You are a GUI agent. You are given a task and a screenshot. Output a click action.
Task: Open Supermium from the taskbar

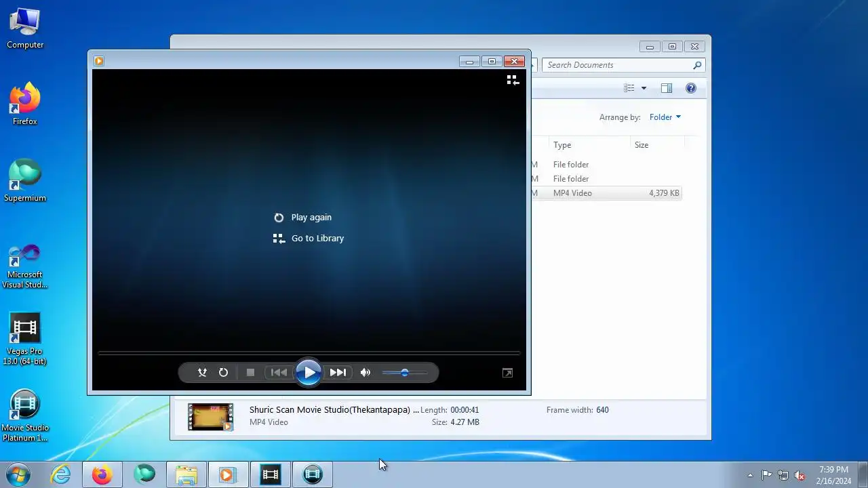coord(144,474)
